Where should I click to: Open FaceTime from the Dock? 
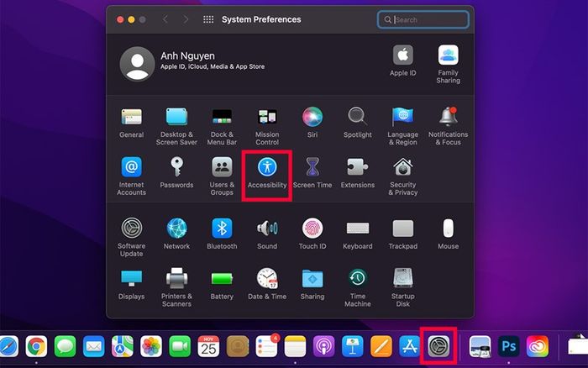(180, 346)
